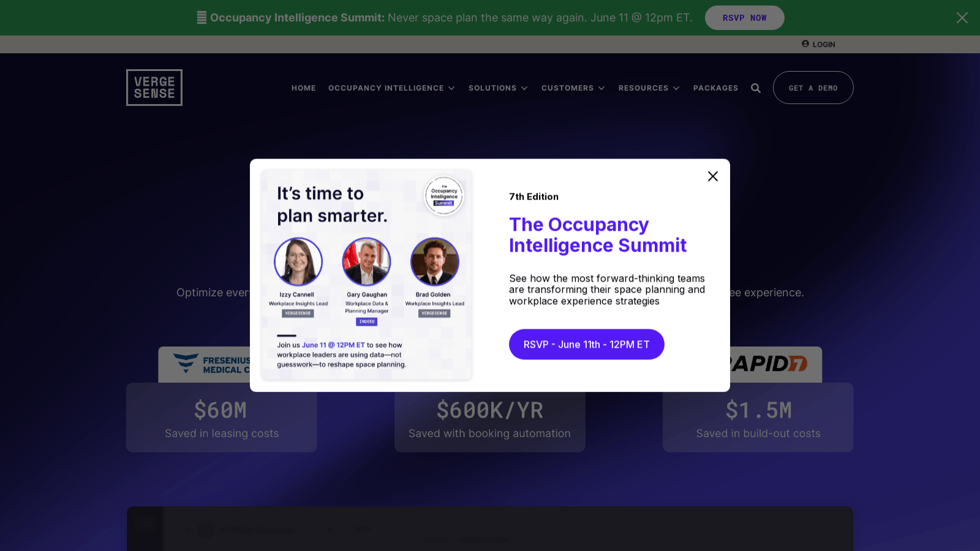Expand the Occupancy Intelligence chevron

pos(451,88)
